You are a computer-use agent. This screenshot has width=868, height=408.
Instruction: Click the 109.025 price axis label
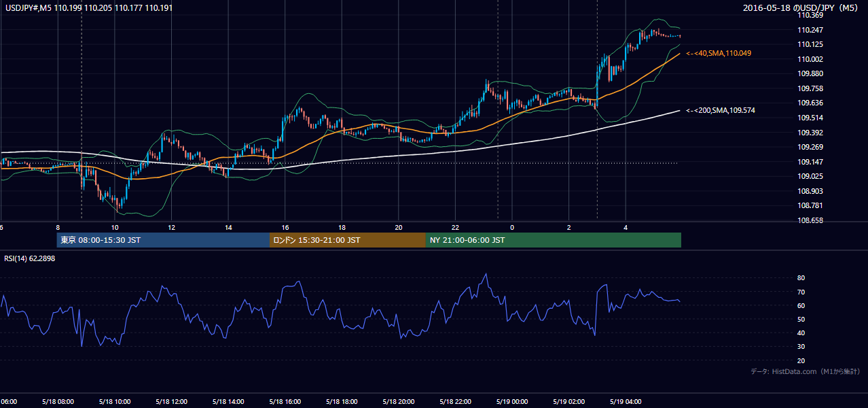pos(810,176)
